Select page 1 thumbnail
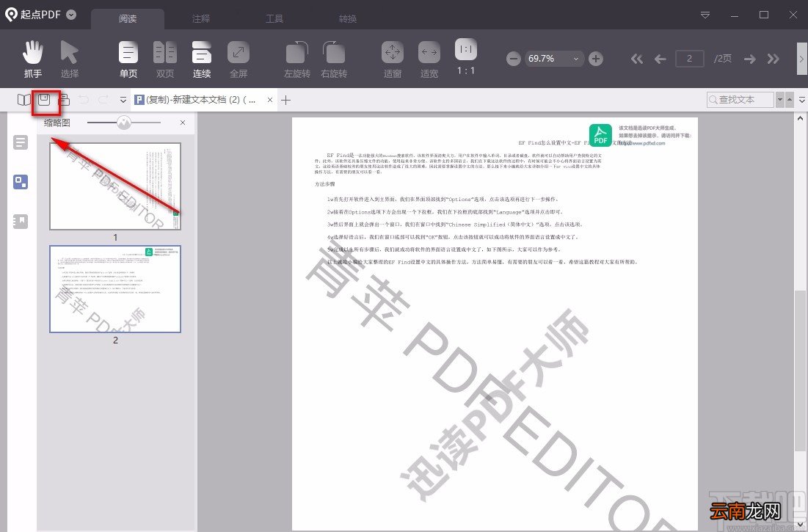 (115, 186)
